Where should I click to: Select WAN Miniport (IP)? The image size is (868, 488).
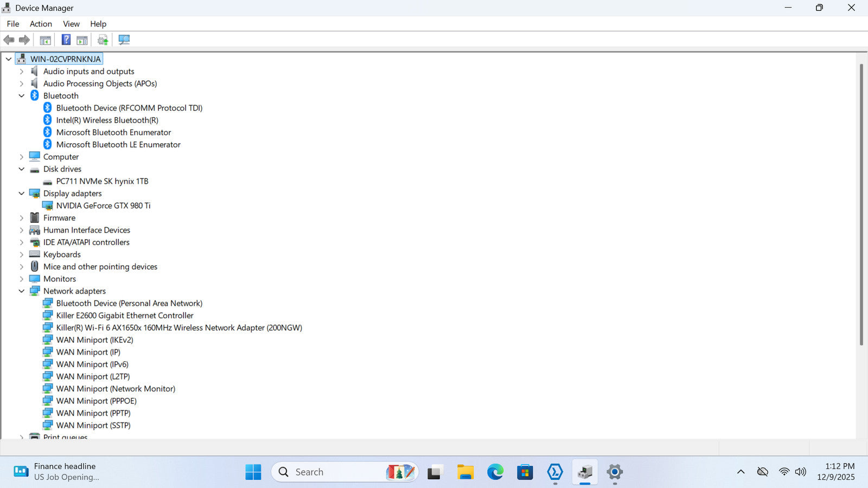(x=88, y=352)
